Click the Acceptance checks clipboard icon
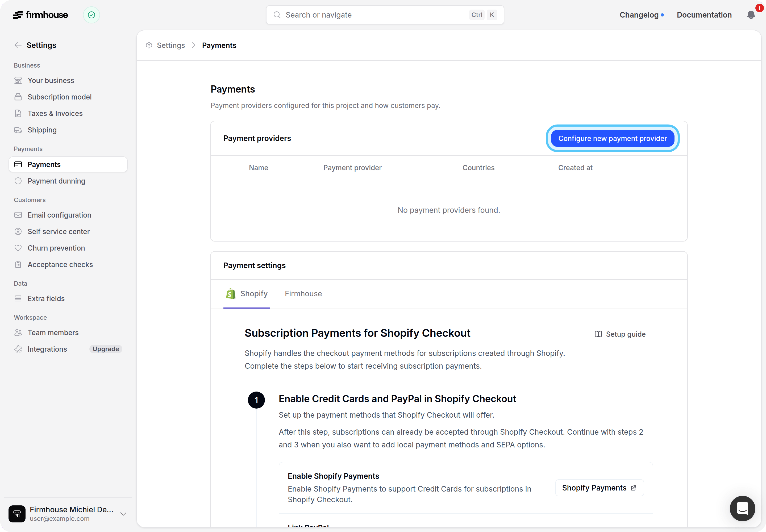Screen dimensions: 766x532 click(18, 265)
